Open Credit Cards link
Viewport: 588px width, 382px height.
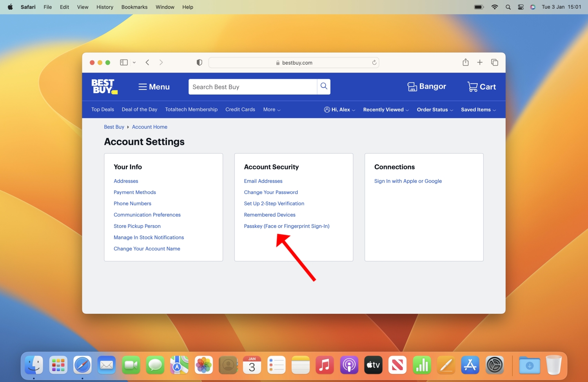tap(240, 109)
